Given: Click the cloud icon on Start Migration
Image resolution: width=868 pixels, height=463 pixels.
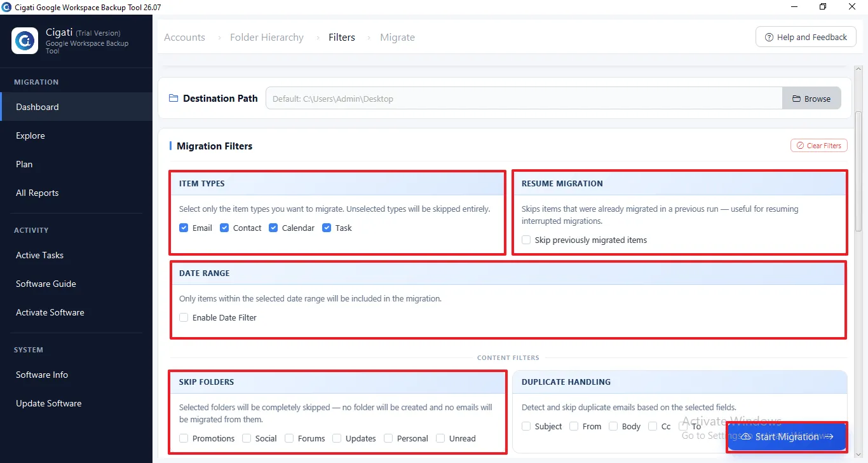Looking at the screenshot, I should click(747, 437).
